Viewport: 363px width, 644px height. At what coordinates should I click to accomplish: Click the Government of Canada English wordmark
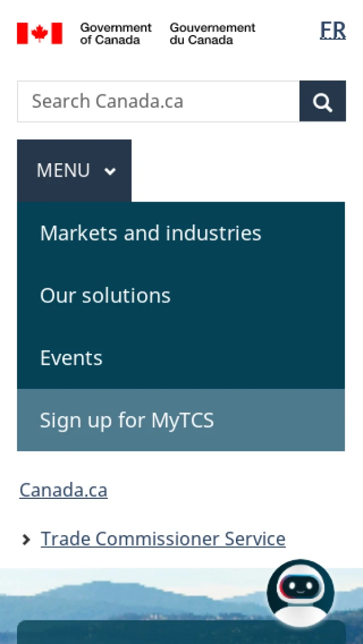tap(116, 33)
